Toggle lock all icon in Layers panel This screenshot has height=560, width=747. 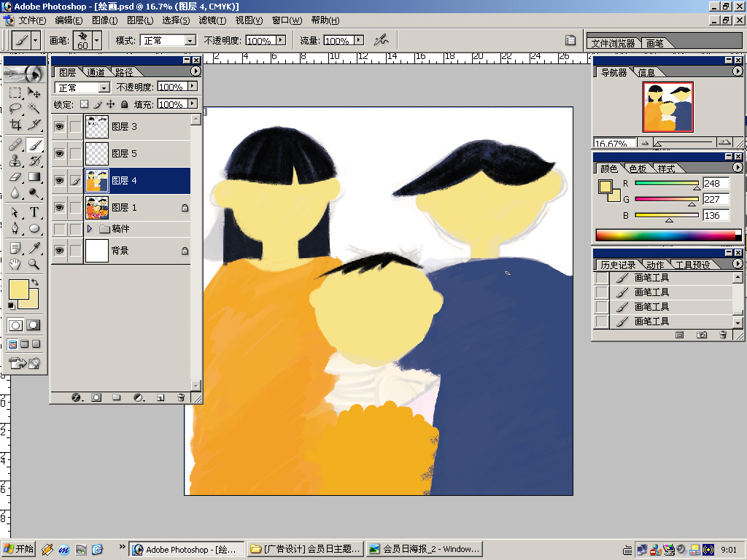point(124,104)
